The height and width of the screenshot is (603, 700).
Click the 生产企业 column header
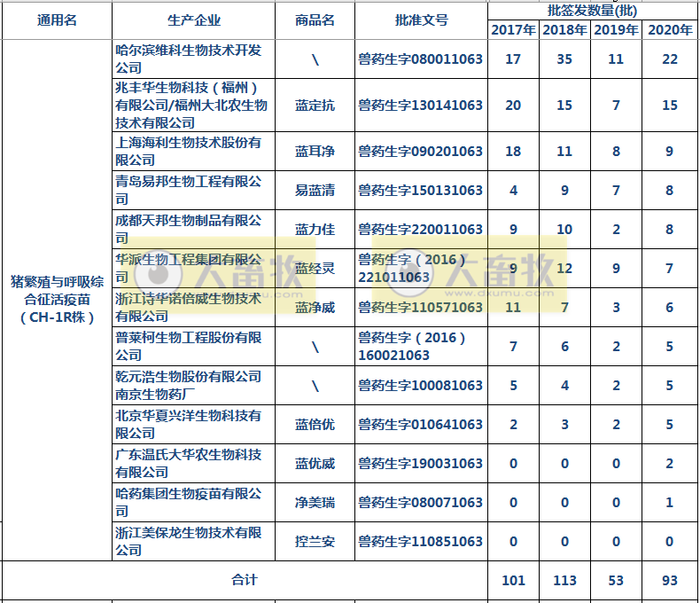[194, 20]
